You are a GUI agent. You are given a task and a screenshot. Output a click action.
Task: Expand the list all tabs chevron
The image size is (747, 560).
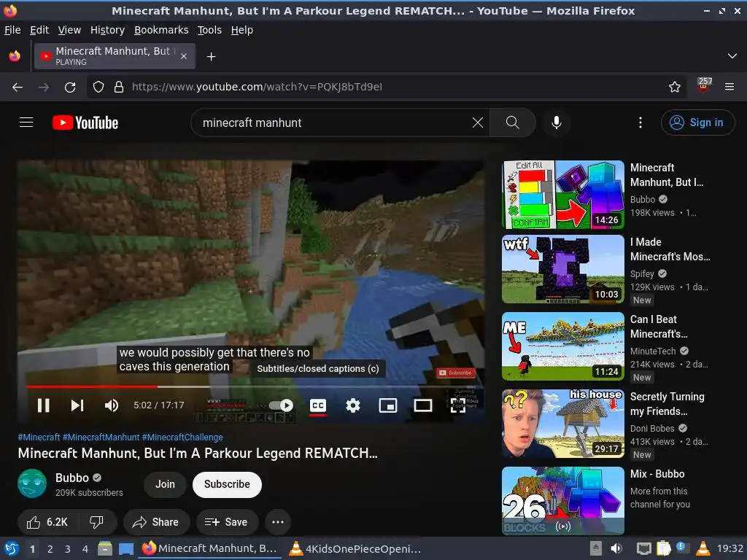(x=732, y=56)
